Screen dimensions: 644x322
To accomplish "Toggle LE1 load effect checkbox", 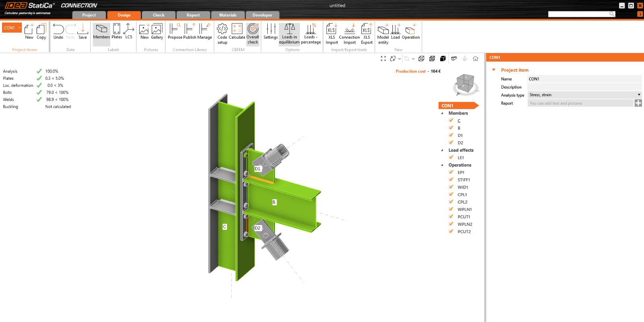I will click(x=451, y=157).
